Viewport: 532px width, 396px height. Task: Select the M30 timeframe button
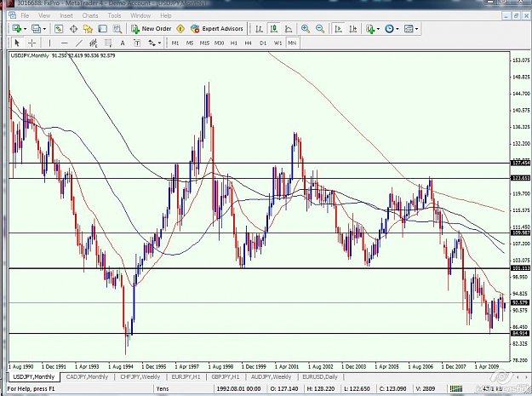tap(219, 43)
